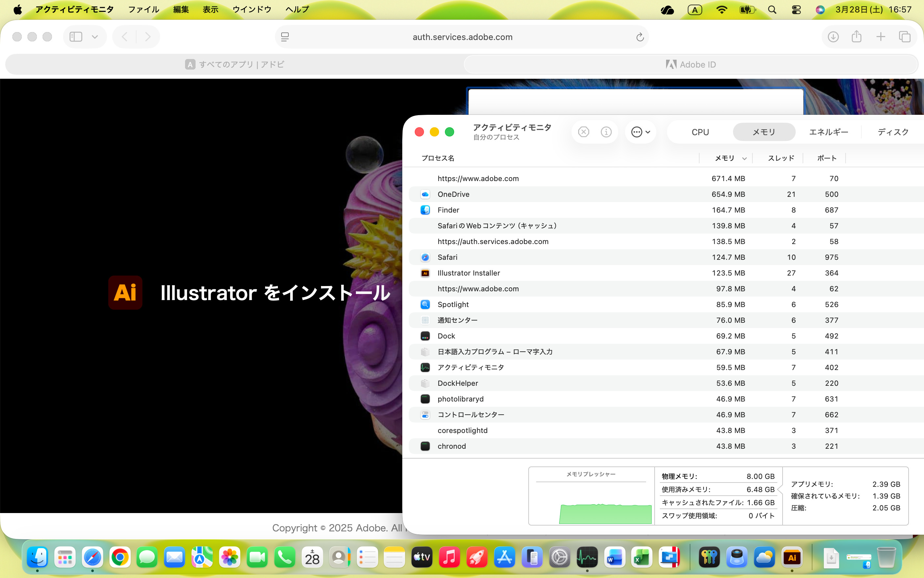
Task: Expand the sidebar options chevron in Safari
Action: (95, 37)
